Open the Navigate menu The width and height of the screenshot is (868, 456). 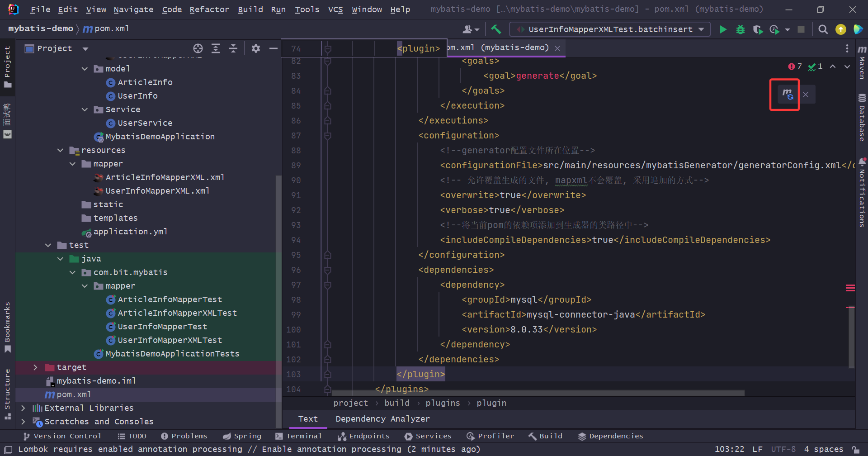133,9
